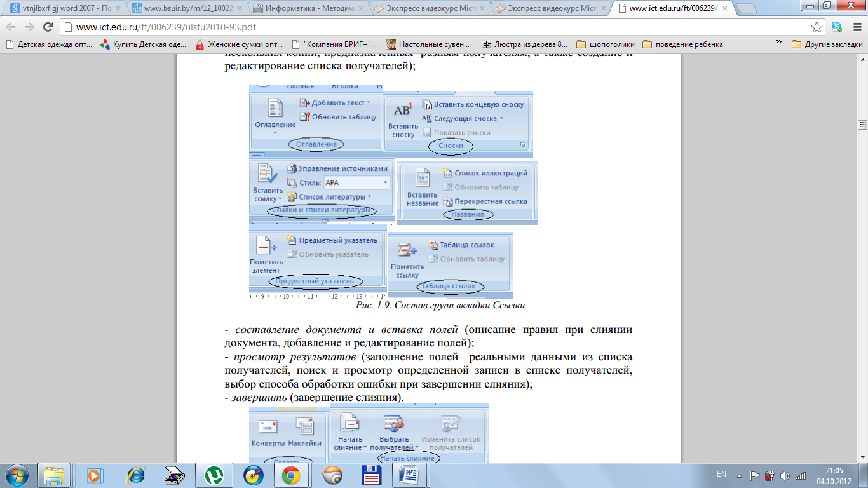Open the поведение ребенка bookmarks folder
Screen dimensions: 868x488
pos(682,44)
